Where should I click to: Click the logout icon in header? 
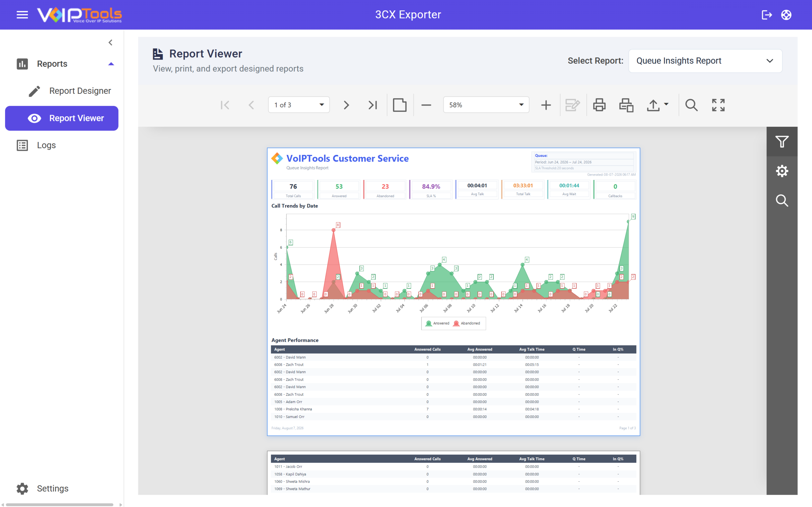pos(767,15)
